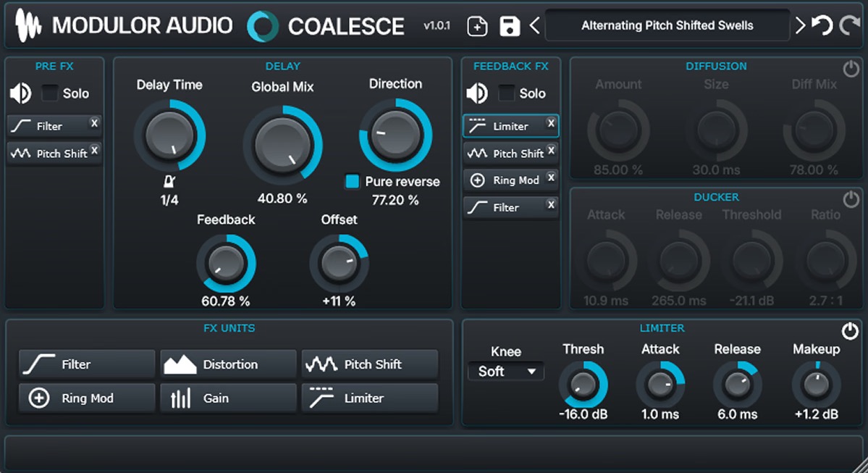Click the 1/4 delay time value
Screen dimensions: 868x473
[x=169, y=200]
